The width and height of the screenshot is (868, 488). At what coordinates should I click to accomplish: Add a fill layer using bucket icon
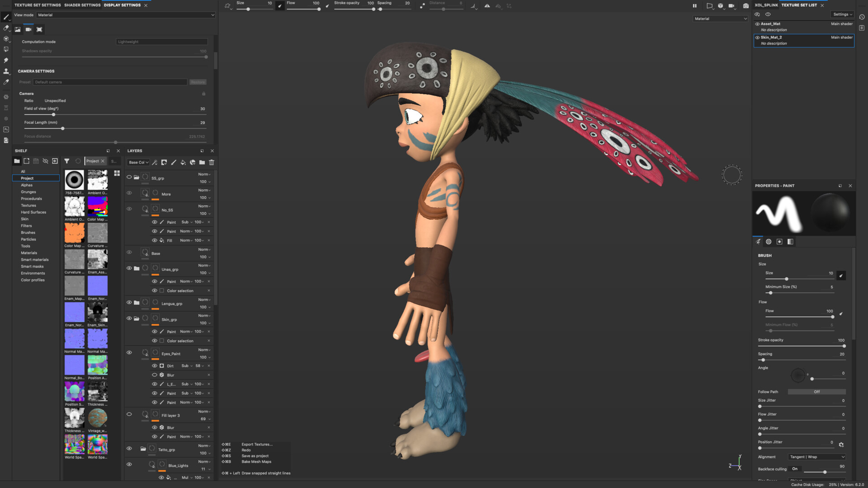pos(183,162)
